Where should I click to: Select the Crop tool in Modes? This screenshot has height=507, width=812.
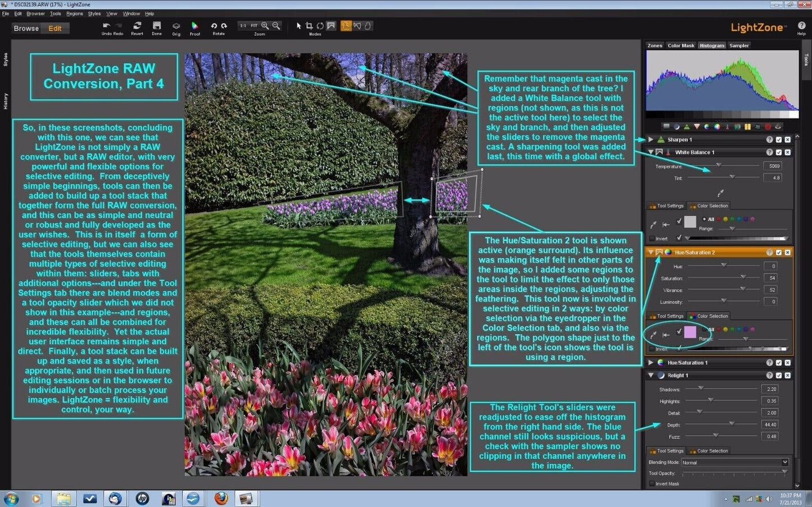click(309, 25)
